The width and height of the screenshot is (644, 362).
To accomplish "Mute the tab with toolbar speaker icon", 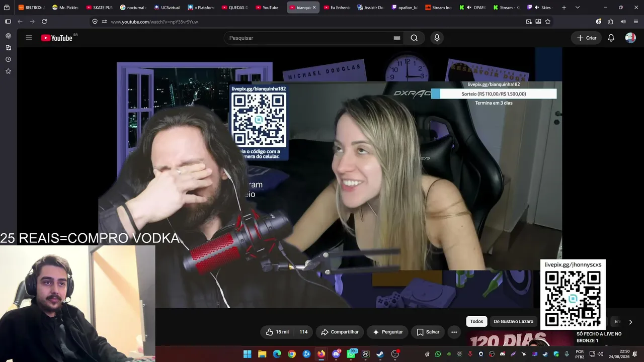I will (623, 22).
